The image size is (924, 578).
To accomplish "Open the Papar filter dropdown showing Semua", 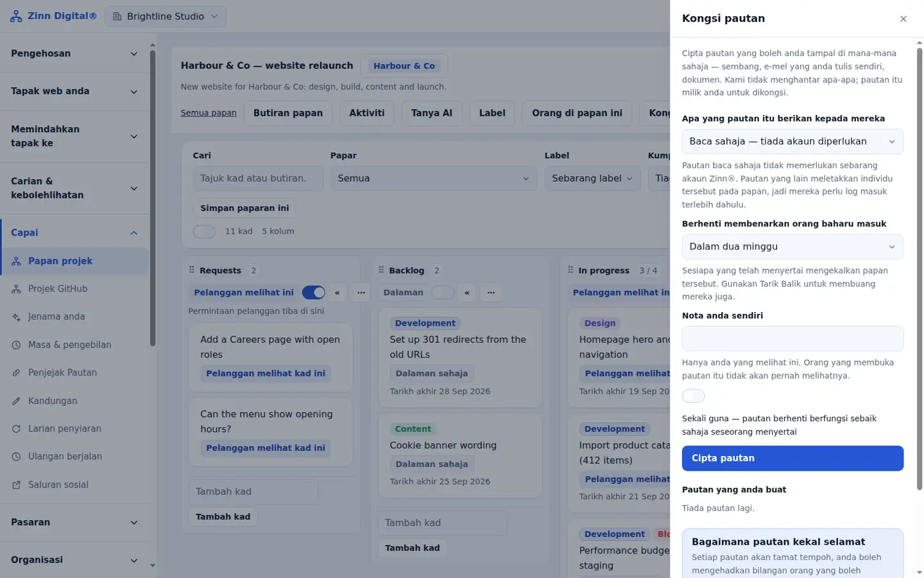I will [434, 179].
